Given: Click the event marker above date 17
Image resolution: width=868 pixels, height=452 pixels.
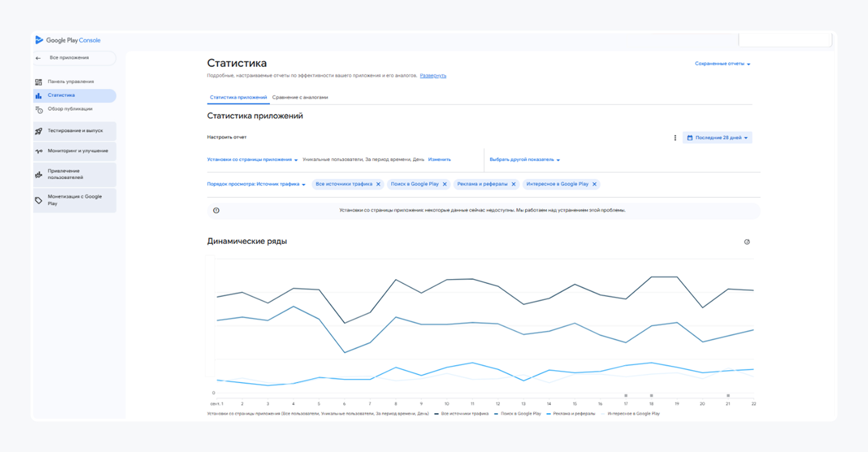Looking at the screenshot, I should pyautogui.click(x=626, y=395).
